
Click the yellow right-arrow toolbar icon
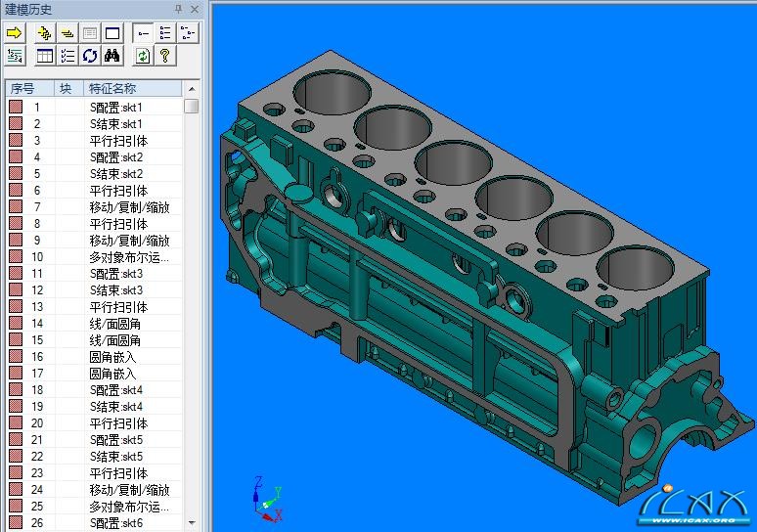pyautogui.click(x=15, y=32)
